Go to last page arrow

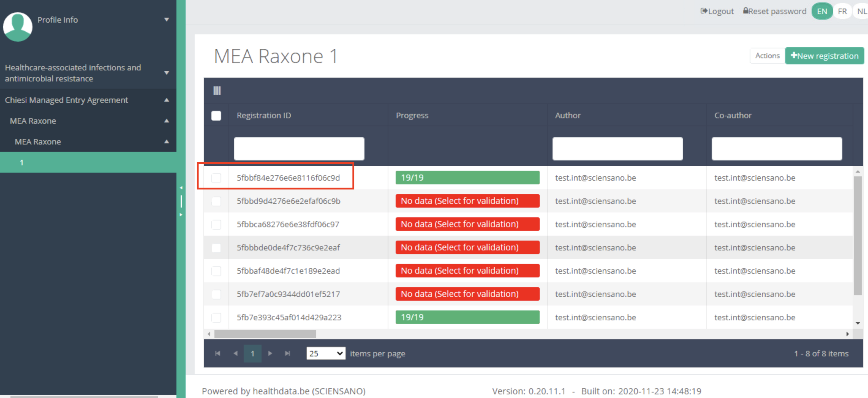287,353
